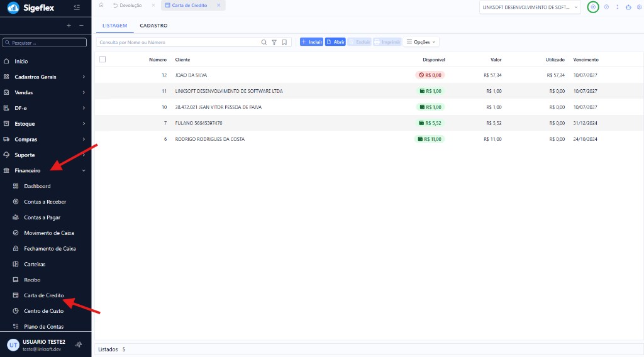Sort by the Vencimento column header
The width and height of the screenshot is (644, 357).
point(586,60)
